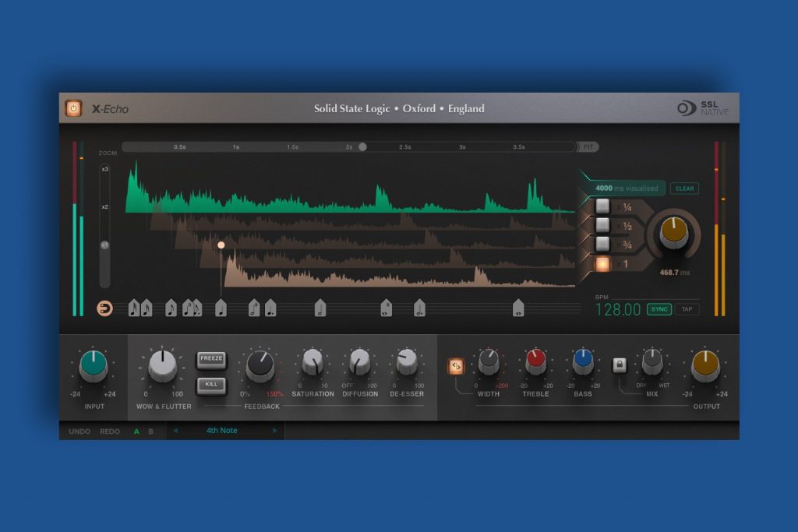Screen dimensions: 798x532
Task: Click the FIT zoom button
Action: (588, 147)
